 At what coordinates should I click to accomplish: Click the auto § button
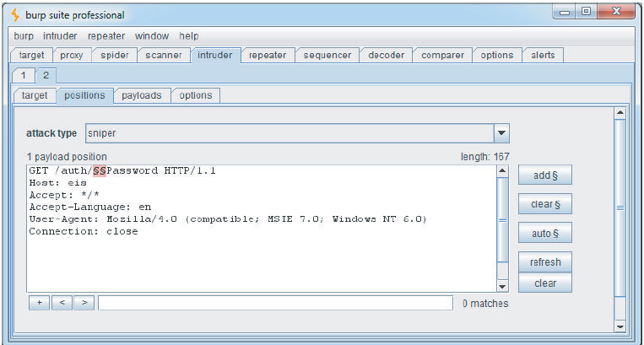[545, 234]
